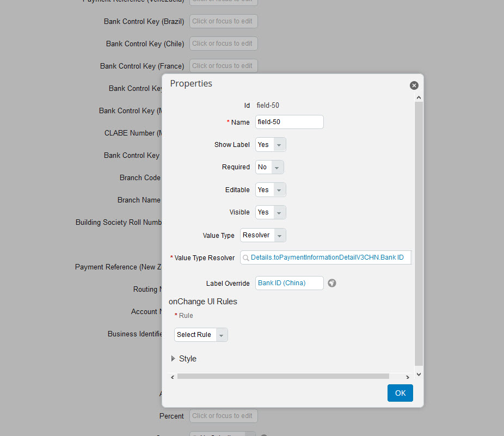Click the onChange UI Rules heading
504x436 pixels.
(203, 302)
